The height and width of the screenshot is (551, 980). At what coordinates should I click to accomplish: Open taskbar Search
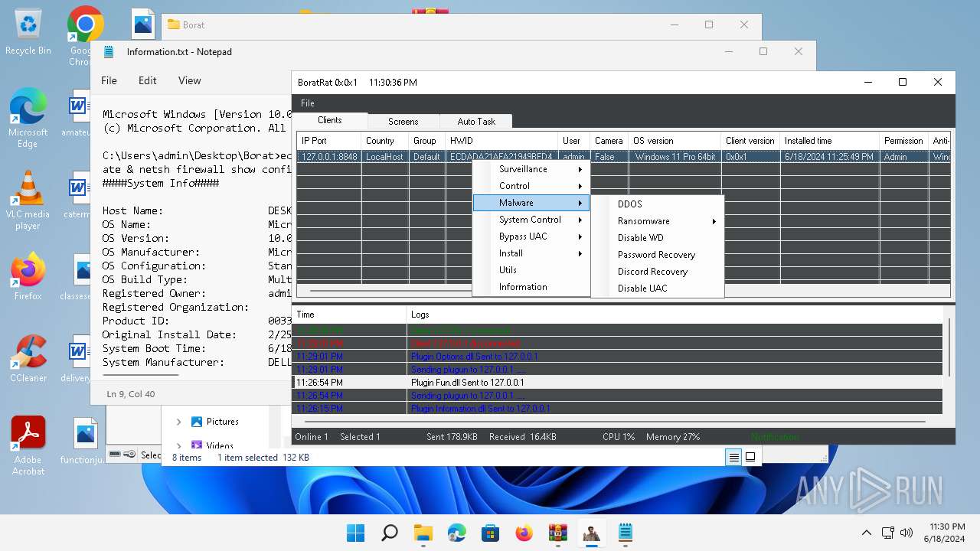point(390,533)
